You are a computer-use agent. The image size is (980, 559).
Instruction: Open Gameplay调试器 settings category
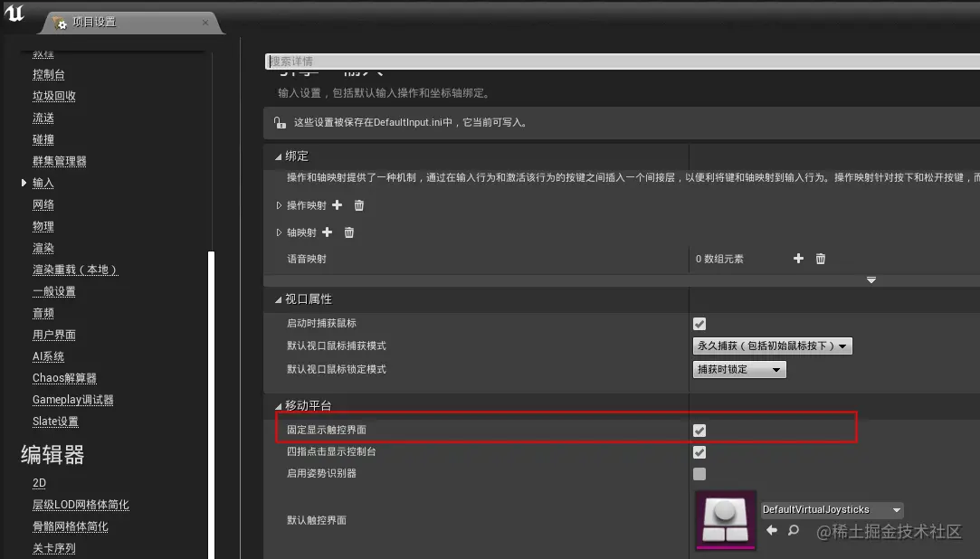[x=72, y=400]
